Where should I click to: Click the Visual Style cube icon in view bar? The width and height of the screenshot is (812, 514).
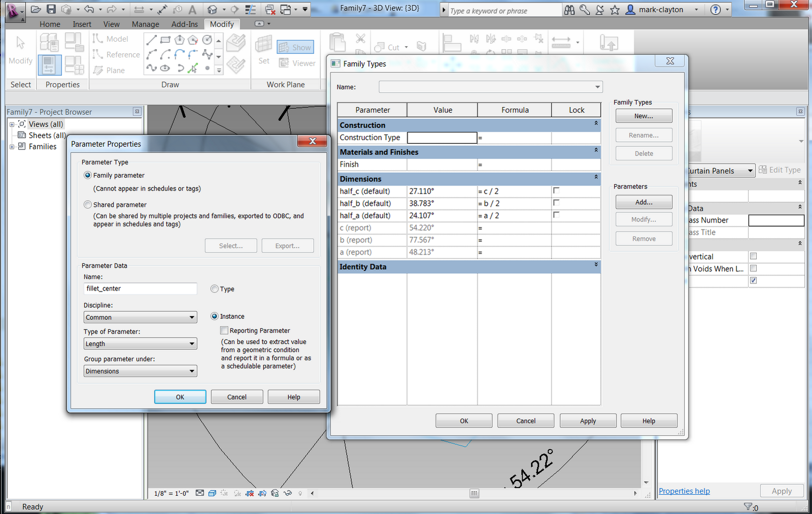click(212, 493)
